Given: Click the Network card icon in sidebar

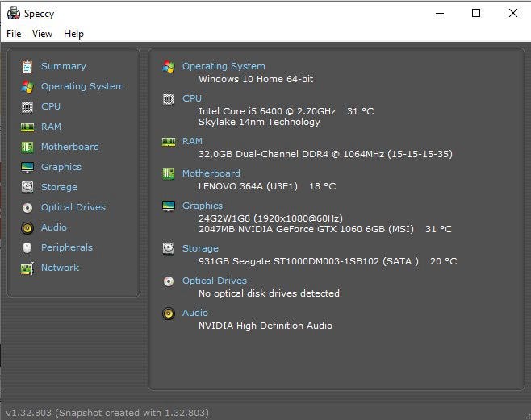Looking at the screenshot, I should 27,268.
